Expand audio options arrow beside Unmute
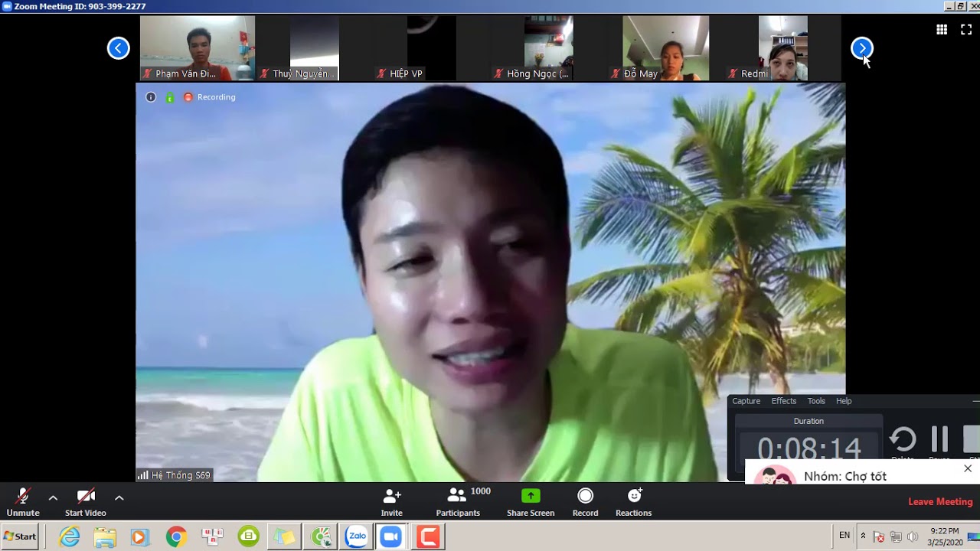This screenshot has height=551, width=980. coord(53,497)
